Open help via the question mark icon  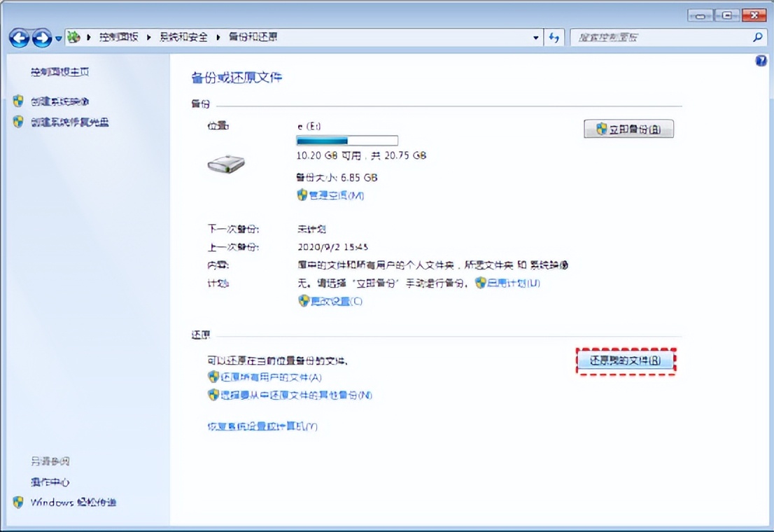tap(761, 61)
